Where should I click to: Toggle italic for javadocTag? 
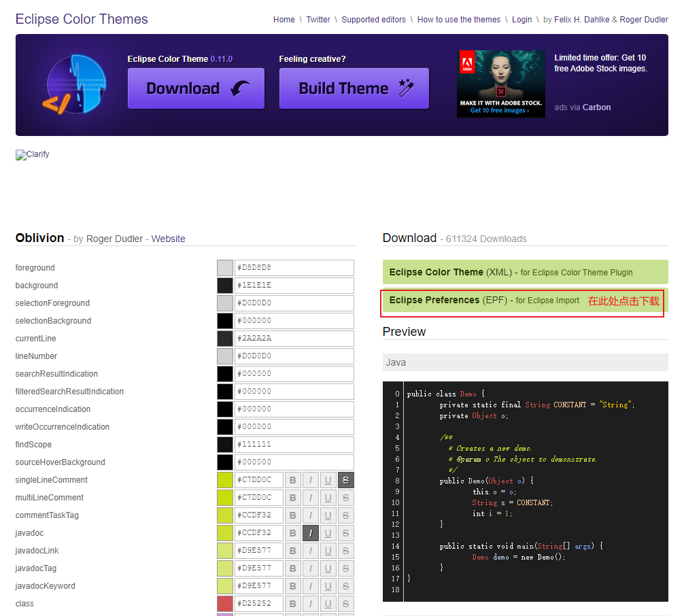tap(311, 568)
